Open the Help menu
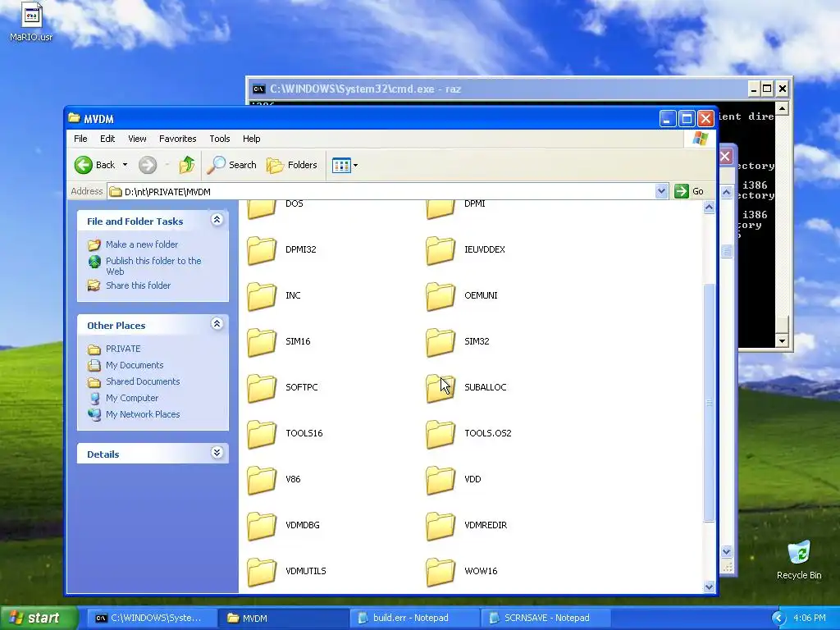Screen dimensions: 840x630 [x=251, y=139]
